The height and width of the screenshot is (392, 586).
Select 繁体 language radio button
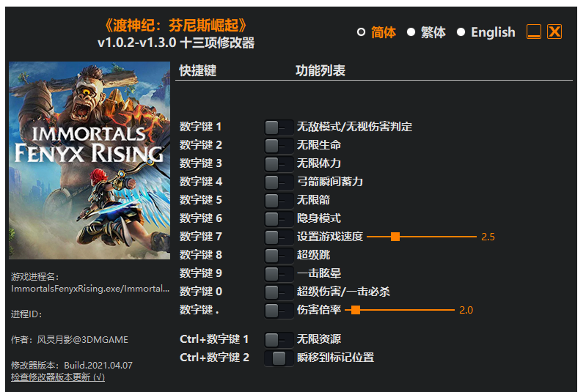(x=411, y=32)
